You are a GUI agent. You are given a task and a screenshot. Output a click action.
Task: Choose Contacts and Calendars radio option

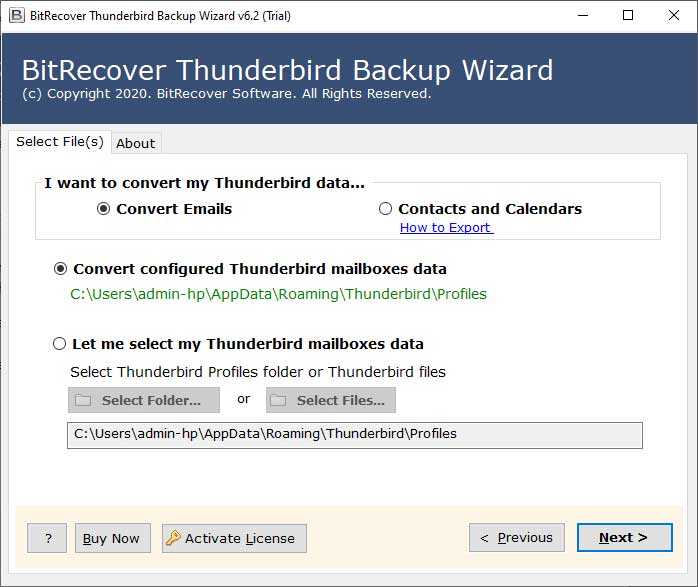[385, 209]
